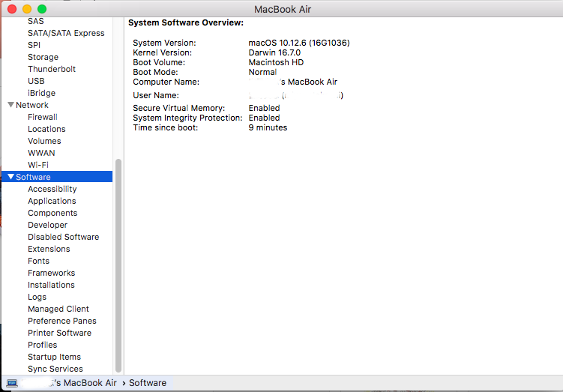Show the Applications list
The height and width of the screenshot is (392, 563).
[x=52, y=201]
